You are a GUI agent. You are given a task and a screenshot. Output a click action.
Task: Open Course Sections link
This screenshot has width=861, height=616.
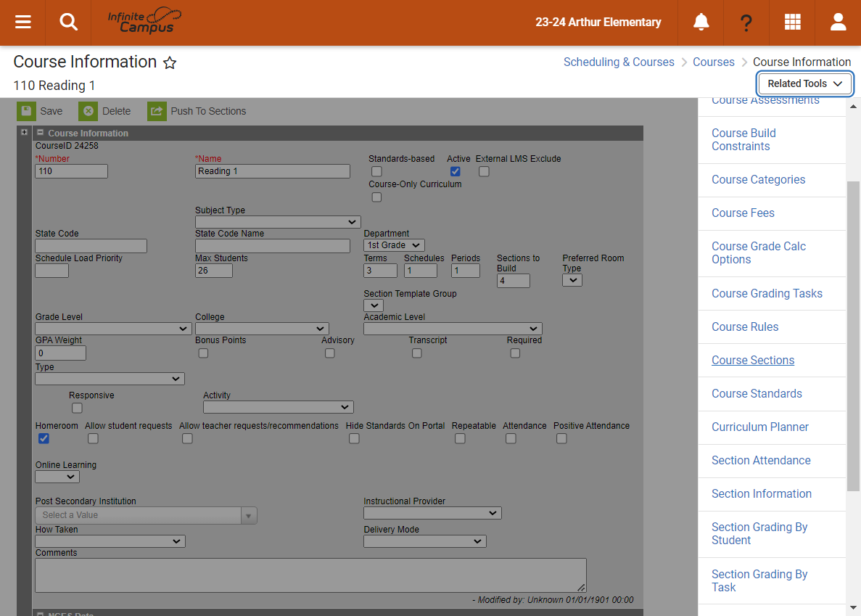(753, 360)
